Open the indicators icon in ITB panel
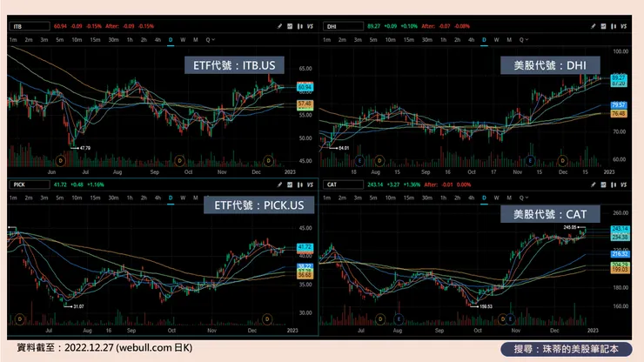 click(x=290, y=26)
